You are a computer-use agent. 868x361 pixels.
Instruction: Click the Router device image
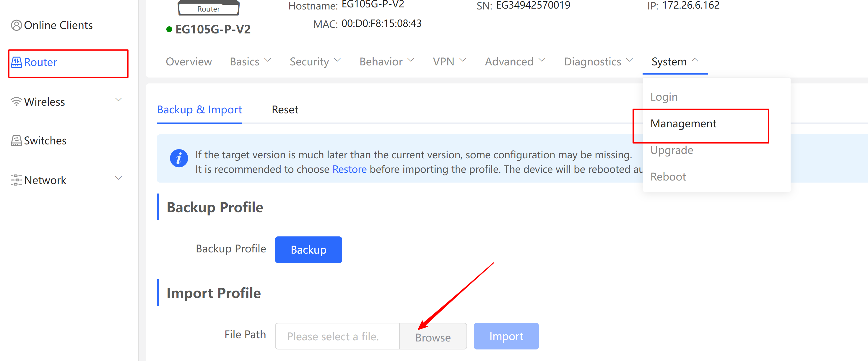pyautogui.click(x=209, y=7)
